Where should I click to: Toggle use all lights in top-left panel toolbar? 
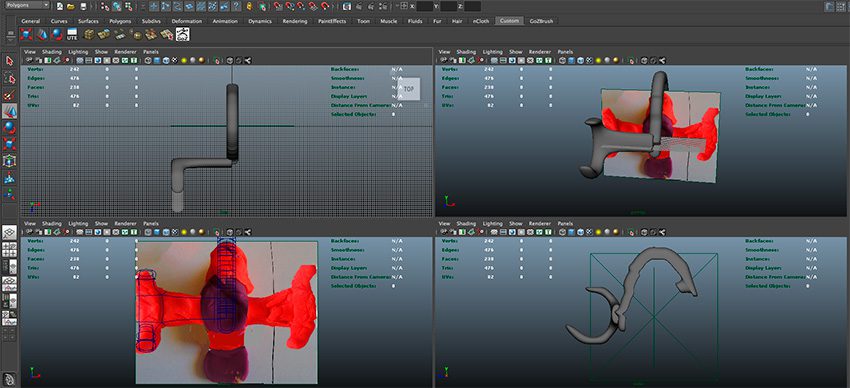184,60
